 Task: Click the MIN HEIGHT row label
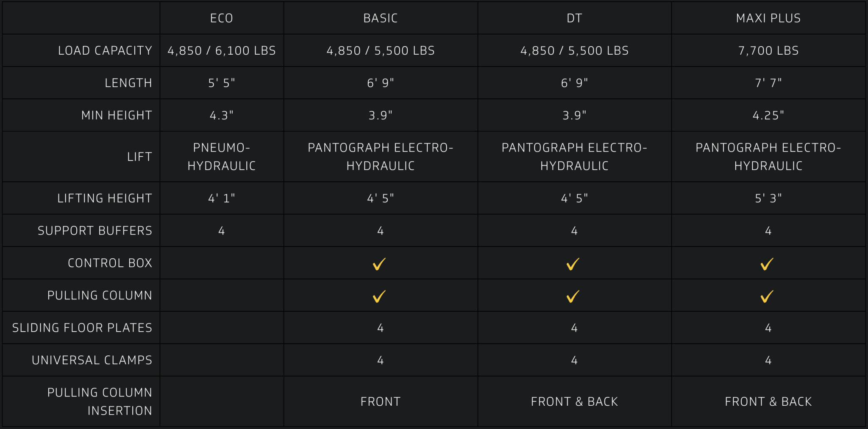pos(117,115)
